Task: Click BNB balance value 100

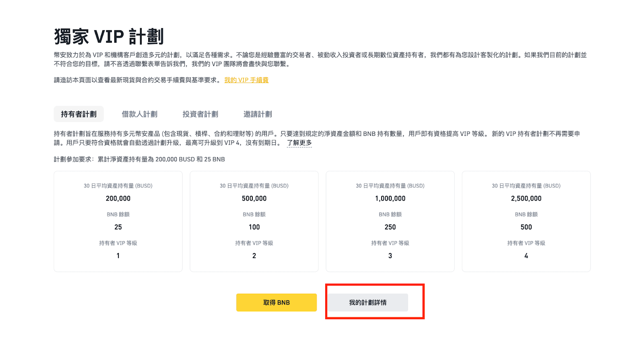Action: click(254, 227)
